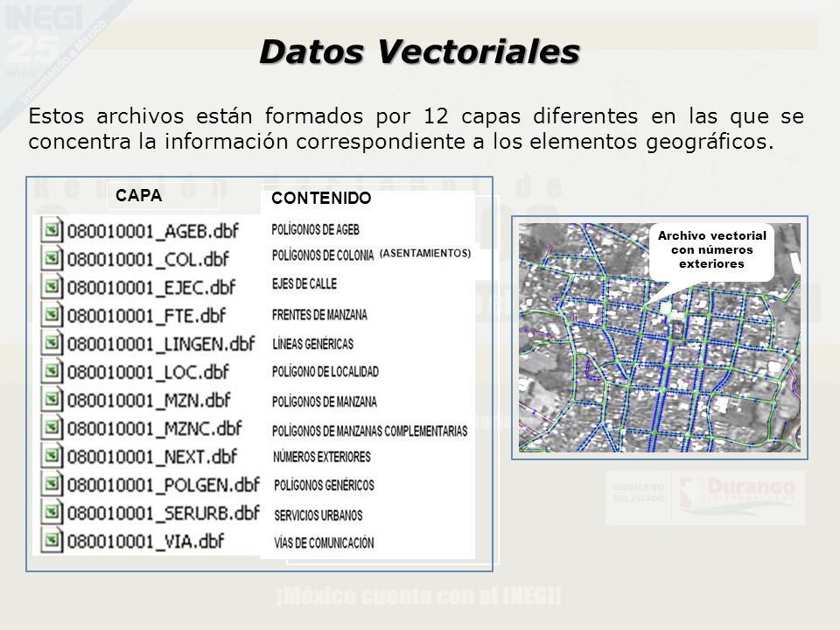
Task: Click the file icon beside 080010001_EJEC.dbf
Action: pyautogui.click(x=52, y=287)
